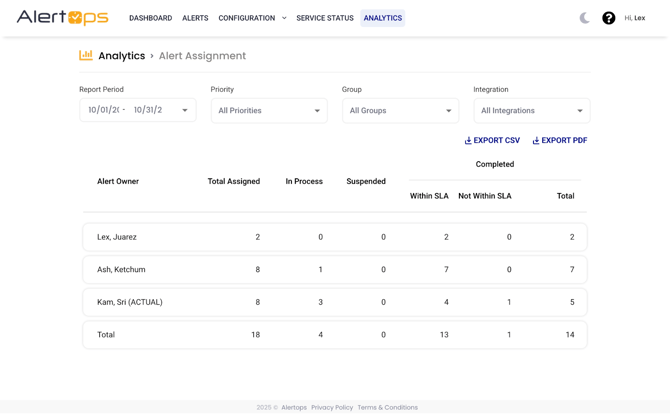Open the Privacy Policy link
This screenshot has width=670, height=414.
332,407
